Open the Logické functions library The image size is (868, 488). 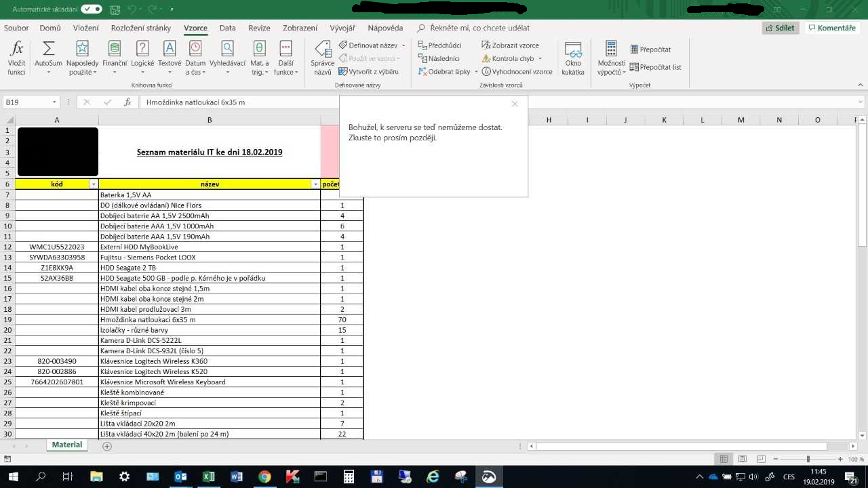(x=142, y=58)
